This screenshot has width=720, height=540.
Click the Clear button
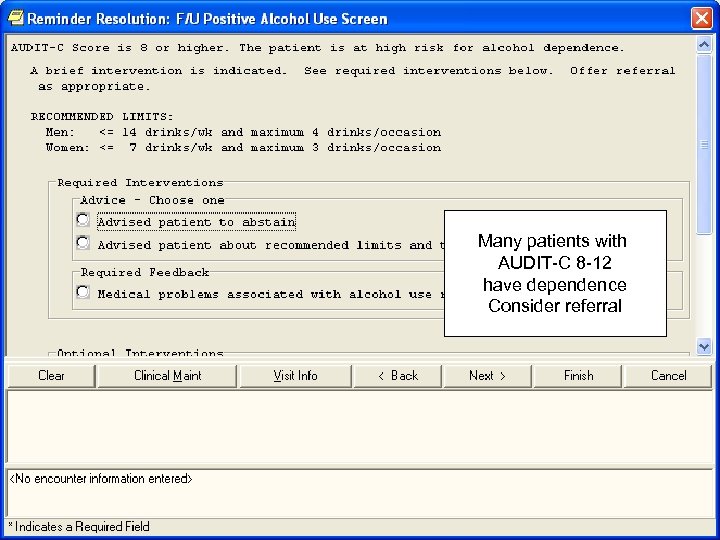(x=51, y=376)
